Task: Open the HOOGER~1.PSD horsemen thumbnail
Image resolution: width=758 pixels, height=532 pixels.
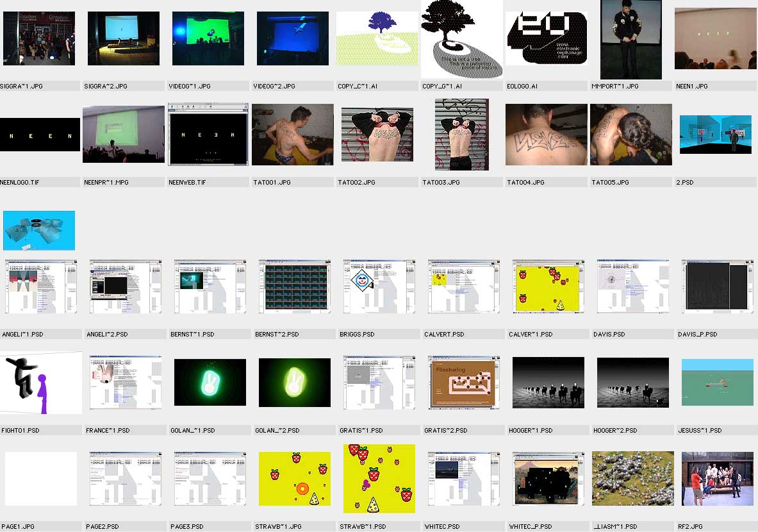Action: point(548,383)
